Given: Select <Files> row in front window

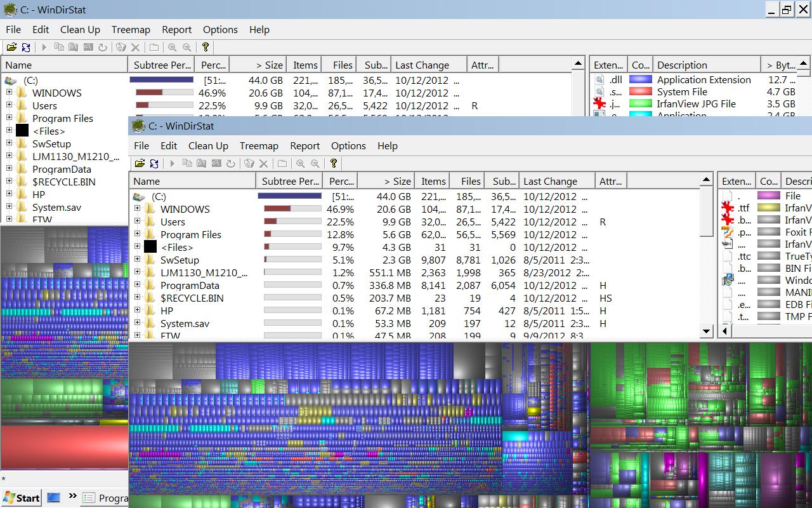Looking at the screenshot, I should tap(176, 247).
